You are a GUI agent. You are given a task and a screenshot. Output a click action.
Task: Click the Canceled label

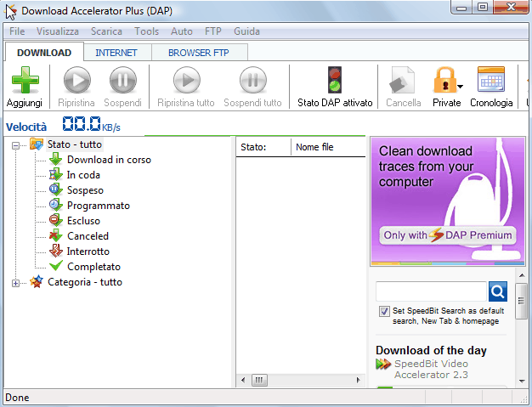tap(88, 236)
